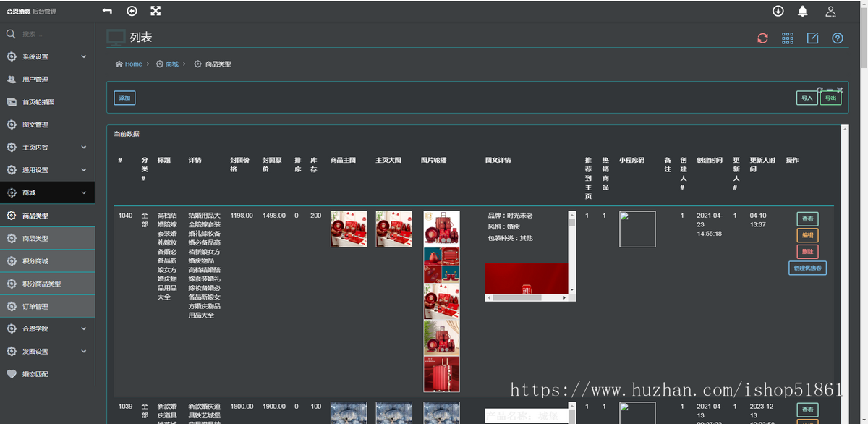Open 订单管理 in the sidebar

point(47,306)
